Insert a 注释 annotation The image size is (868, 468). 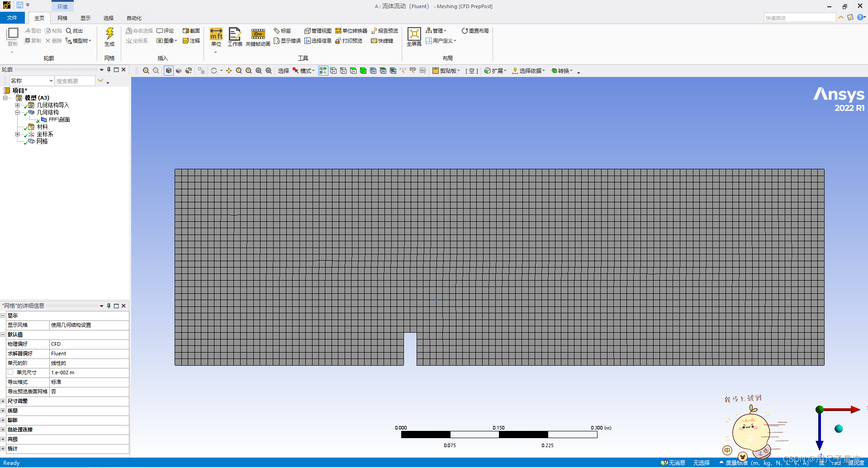coord(191,41)
